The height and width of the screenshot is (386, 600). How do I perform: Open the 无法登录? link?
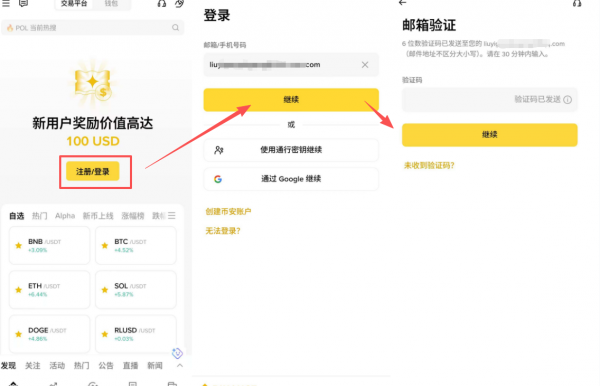223,231
